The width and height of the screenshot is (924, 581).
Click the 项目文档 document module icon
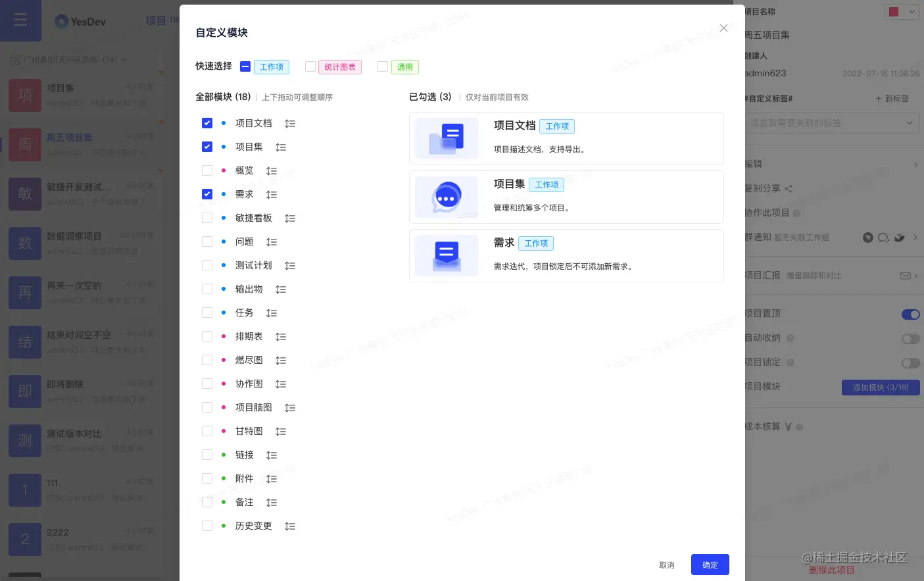(447, 138)
